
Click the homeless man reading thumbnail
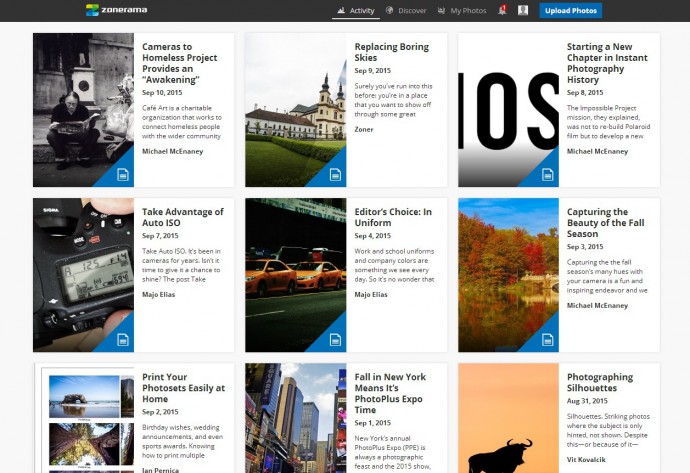pos(83,110)
